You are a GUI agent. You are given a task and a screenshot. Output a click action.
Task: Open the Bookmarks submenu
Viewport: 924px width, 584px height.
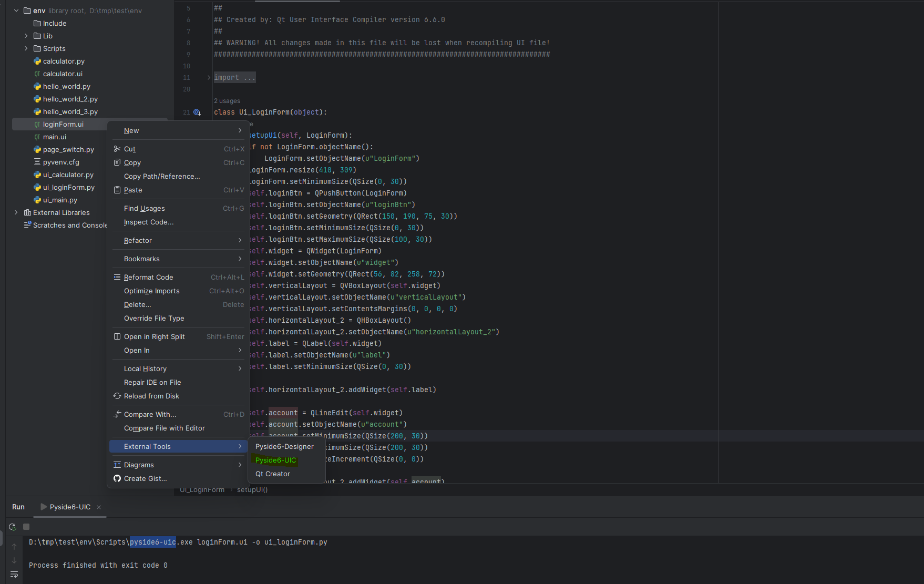179,259
